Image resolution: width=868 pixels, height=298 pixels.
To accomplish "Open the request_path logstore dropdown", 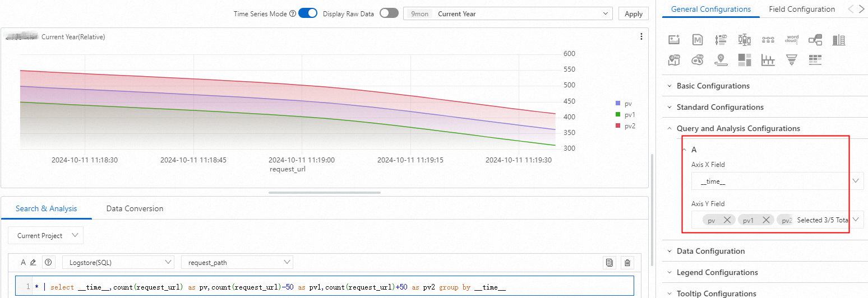I will (237, 262).
